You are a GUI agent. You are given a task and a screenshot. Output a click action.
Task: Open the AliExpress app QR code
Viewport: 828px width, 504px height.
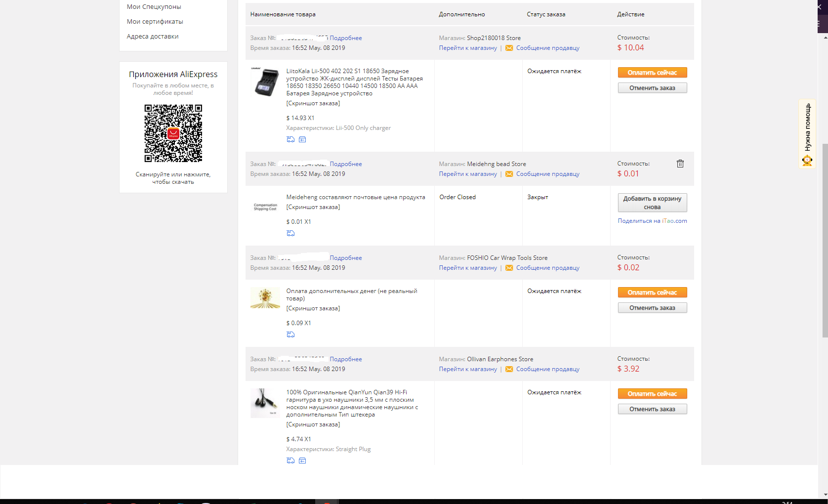click(173, 133)
